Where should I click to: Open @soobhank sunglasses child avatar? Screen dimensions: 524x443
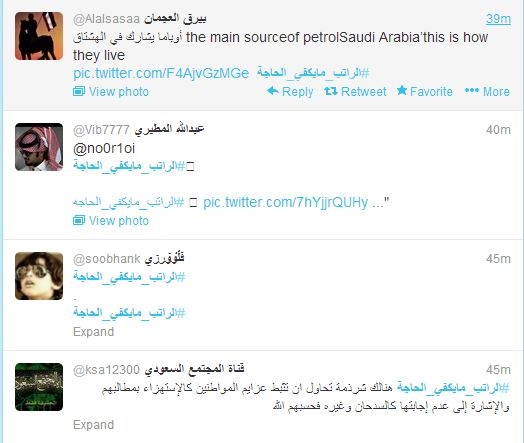[x=39, y=276]
